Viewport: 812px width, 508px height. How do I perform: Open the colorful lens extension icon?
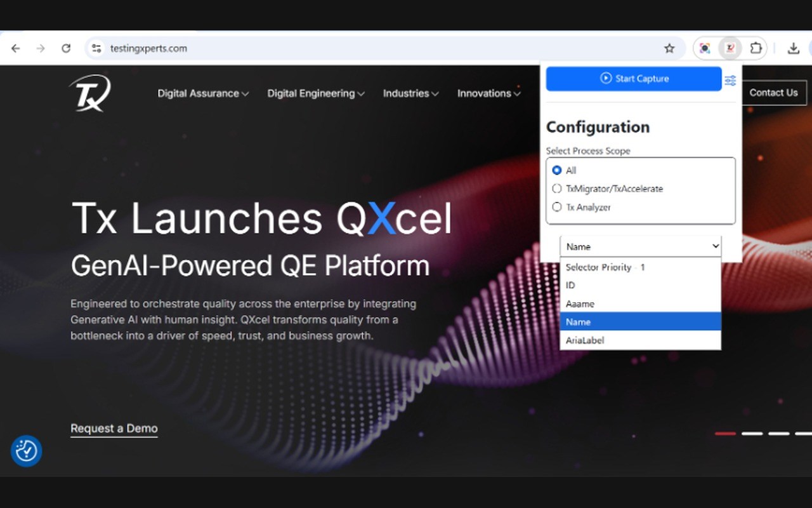(x=705, y=48)
